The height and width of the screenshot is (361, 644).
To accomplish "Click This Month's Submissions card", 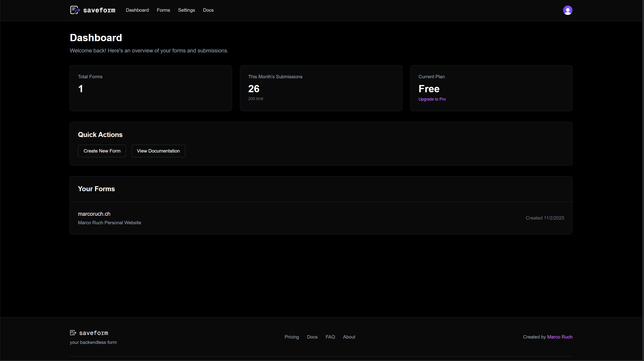I will click(321, 88).
